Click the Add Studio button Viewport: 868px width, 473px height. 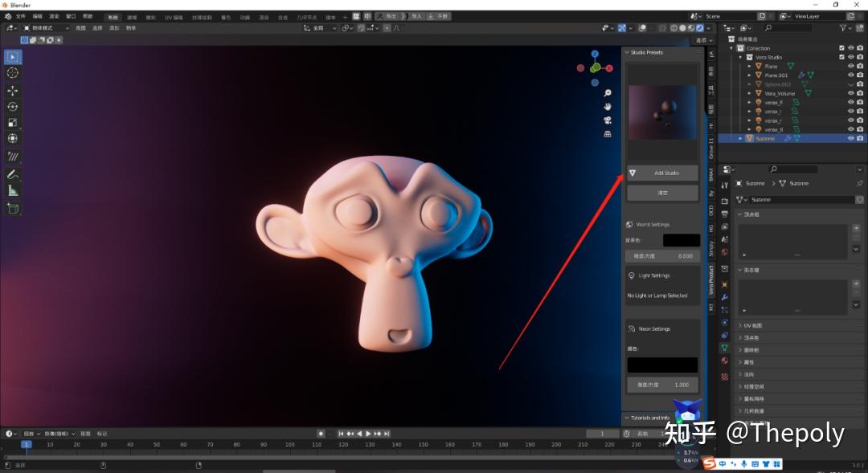[x=662, y=173]
